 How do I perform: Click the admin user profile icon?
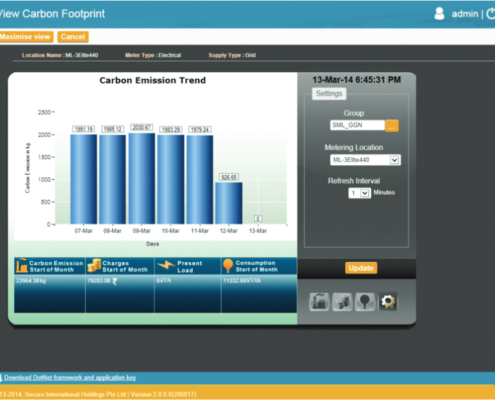[439, 14]
